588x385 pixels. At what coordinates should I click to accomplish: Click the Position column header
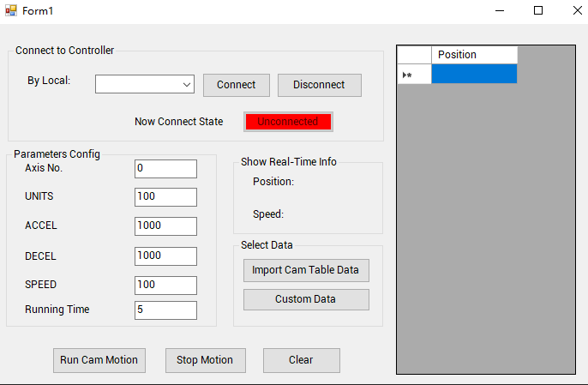click(x=474, y=55)
